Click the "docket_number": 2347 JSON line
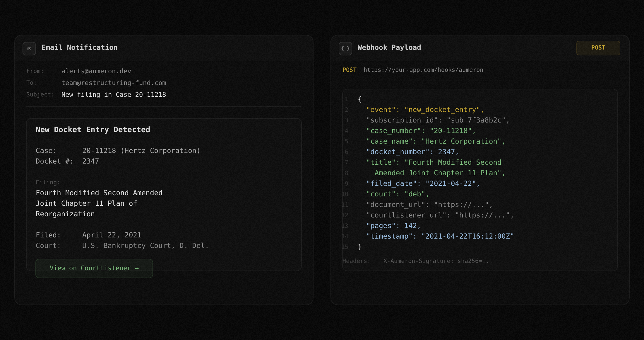This screenshot has width=644, height=340. pos(412,152)
